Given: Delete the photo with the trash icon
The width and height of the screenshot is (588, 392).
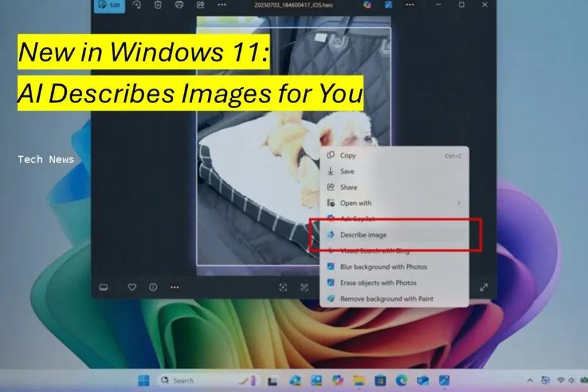Looking at the screenshot, I should click(x=158, y=5).
